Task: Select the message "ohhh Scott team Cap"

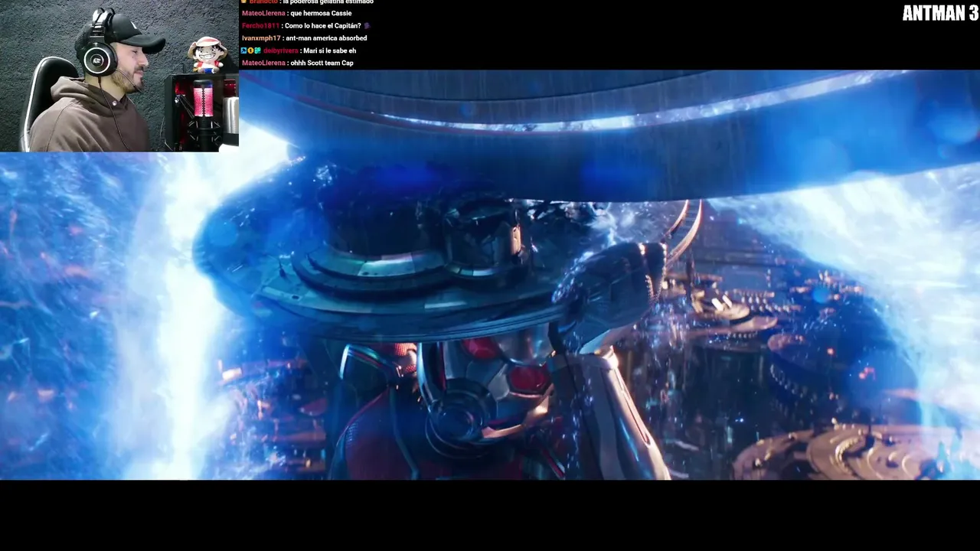Action: coord(322,63)
